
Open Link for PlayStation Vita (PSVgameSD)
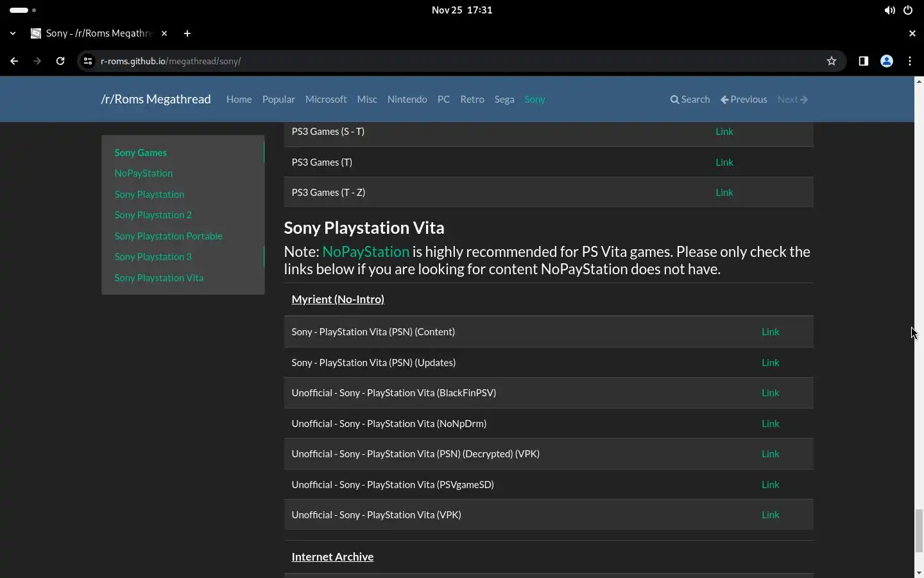point(770,484)
